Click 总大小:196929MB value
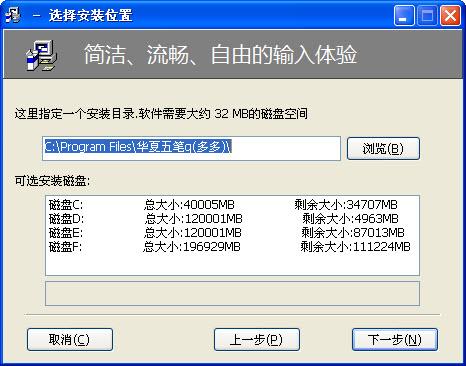Screen dimensions: 466x366 [x=192, y=247]
